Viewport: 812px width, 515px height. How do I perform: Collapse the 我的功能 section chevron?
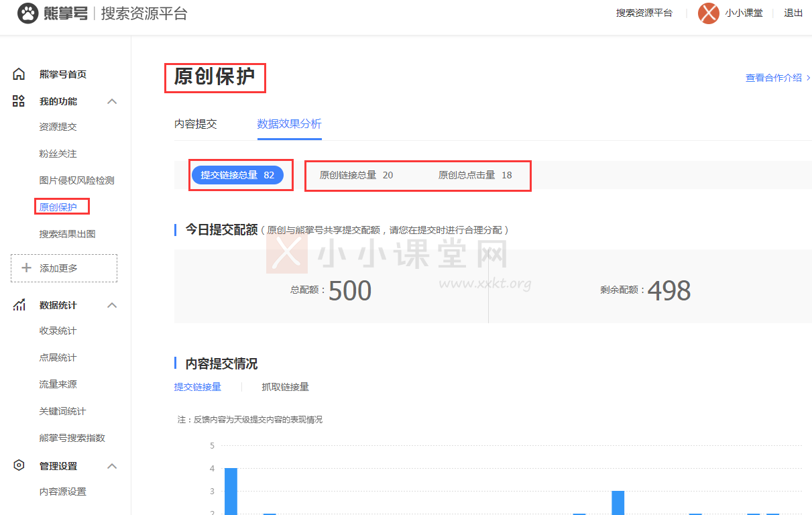112,101
